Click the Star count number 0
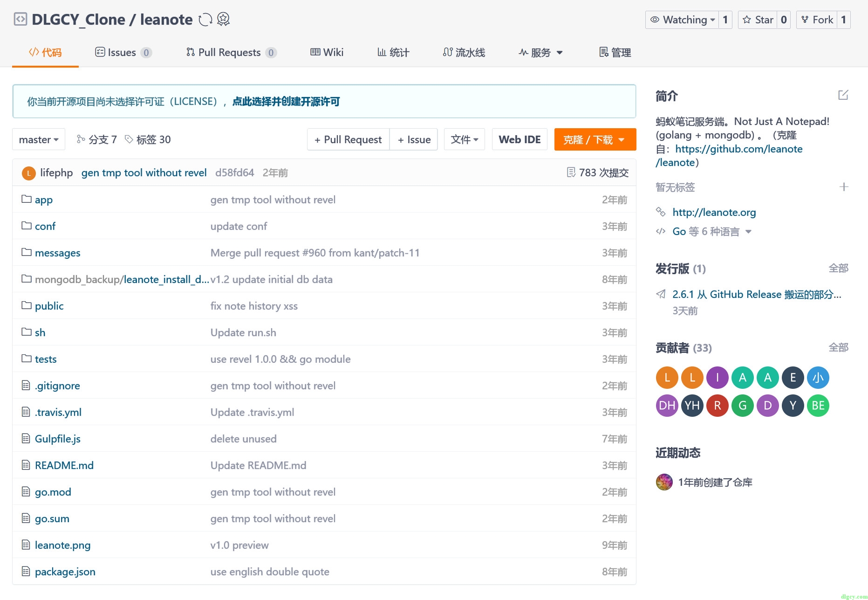Viewport: 868px width, 600px height. (x=784, y=20)
